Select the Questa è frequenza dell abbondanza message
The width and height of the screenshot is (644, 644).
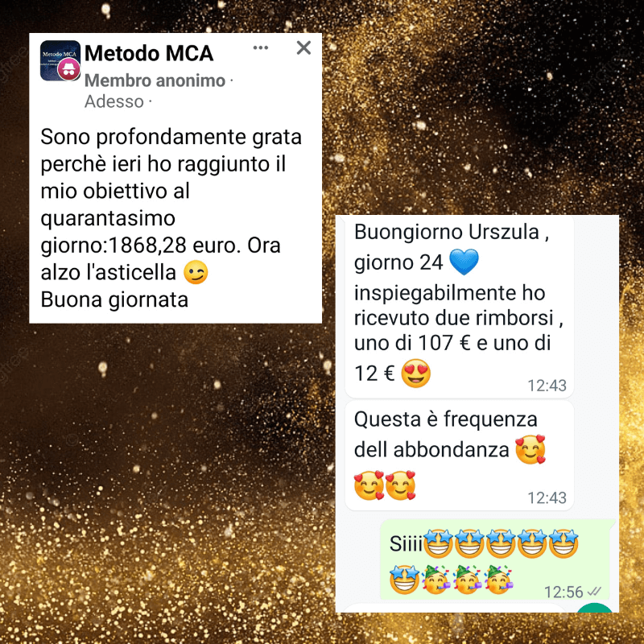[459, 456]
